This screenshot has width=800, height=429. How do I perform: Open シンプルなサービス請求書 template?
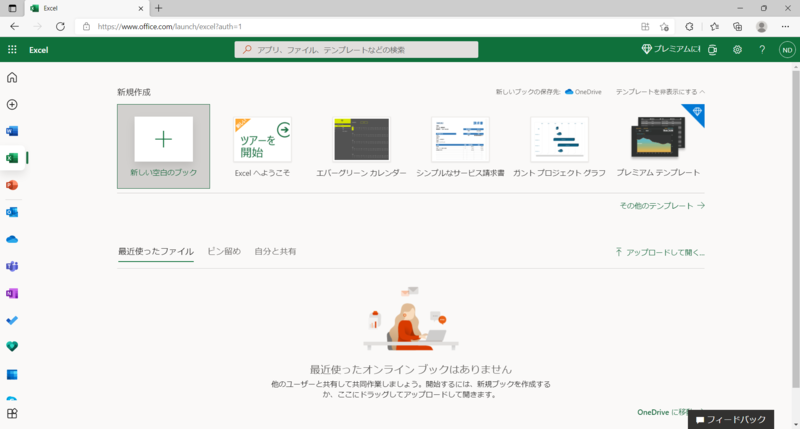coord(460,147)
